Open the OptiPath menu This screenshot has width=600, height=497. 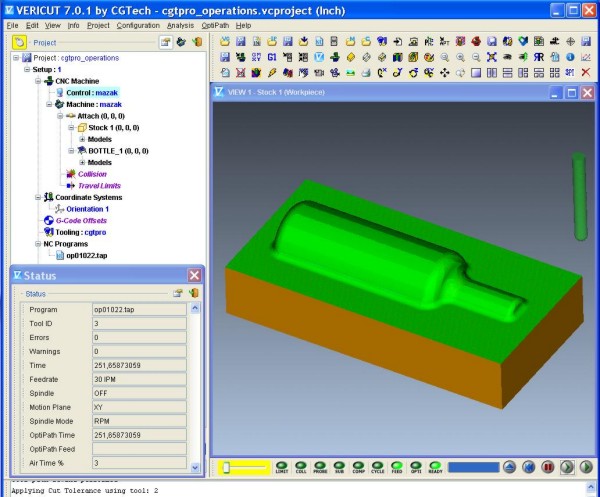(x=215, y=25)
